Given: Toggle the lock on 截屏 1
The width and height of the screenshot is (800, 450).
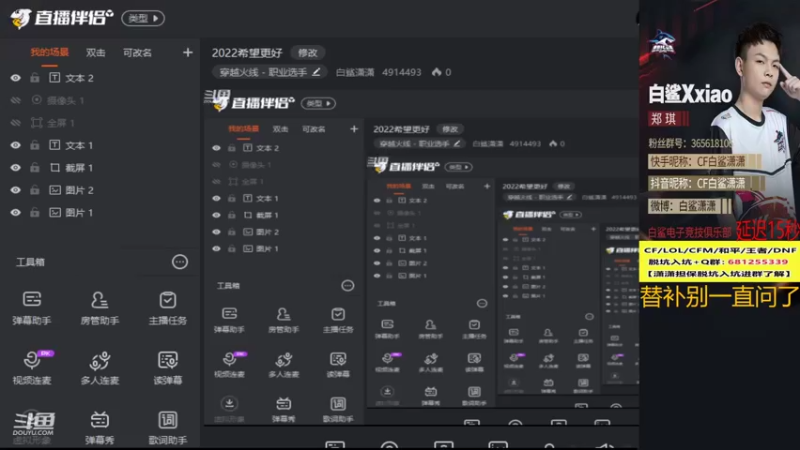Looking at the screenshot, I should click(35, 167).
